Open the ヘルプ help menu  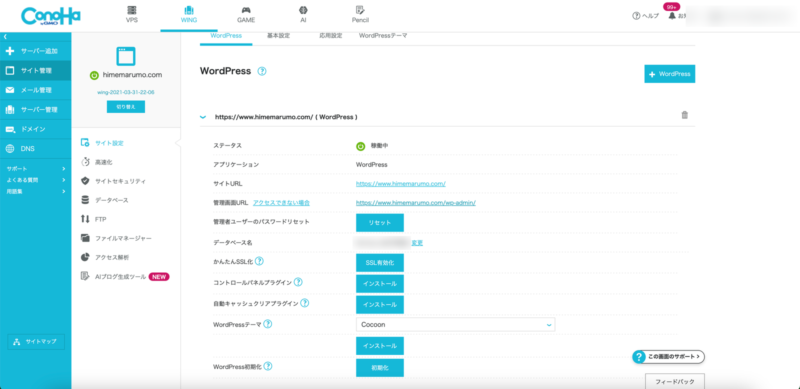[x=645, y=16]
